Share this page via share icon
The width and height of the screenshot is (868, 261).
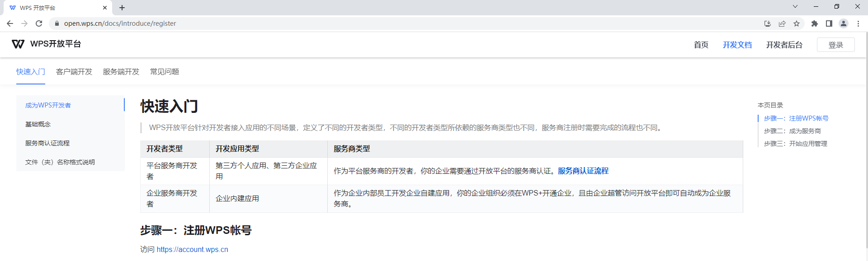(x=782, y=23)
